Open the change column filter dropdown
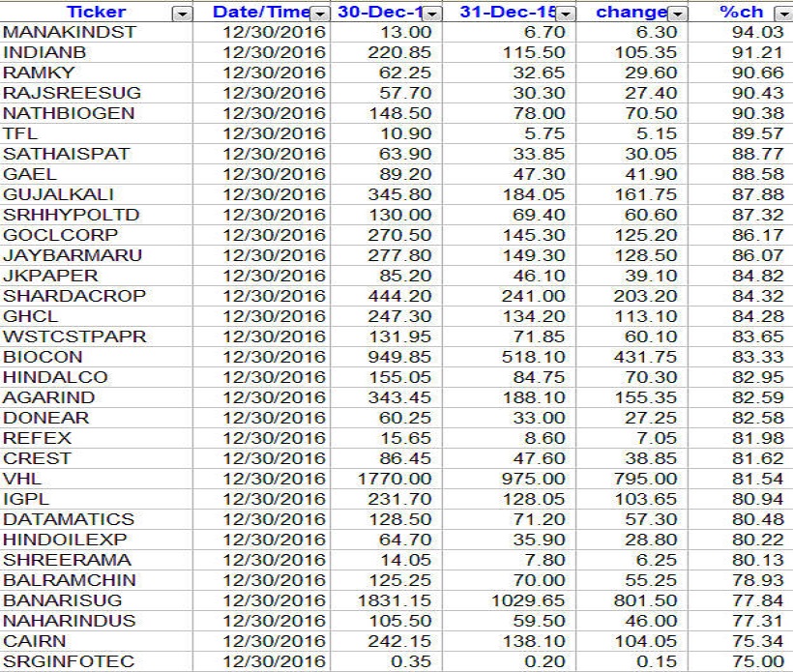The width and height of the screenshot is (793, 672). (x=678, y=15)
